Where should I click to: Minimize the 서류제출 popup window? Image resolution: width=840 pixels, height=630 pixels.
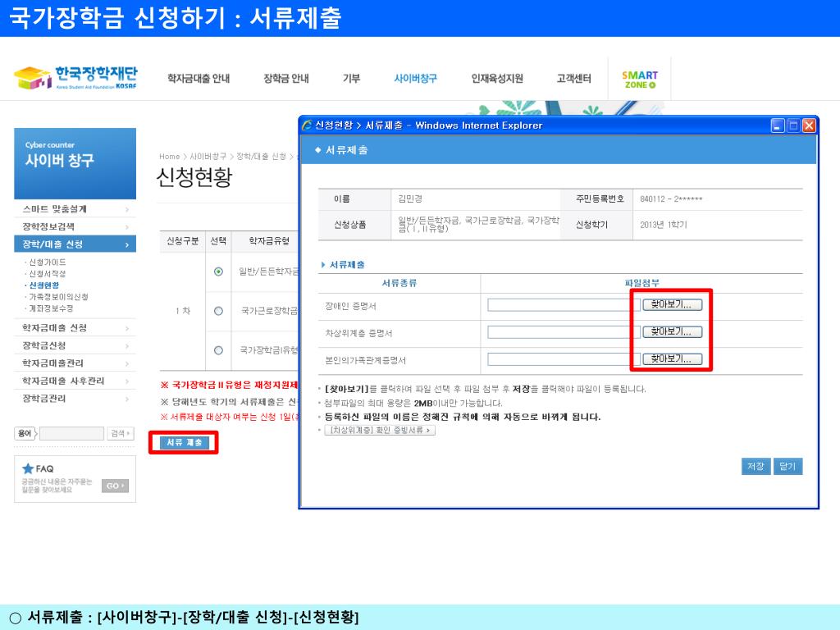click(x=778, y=126)
